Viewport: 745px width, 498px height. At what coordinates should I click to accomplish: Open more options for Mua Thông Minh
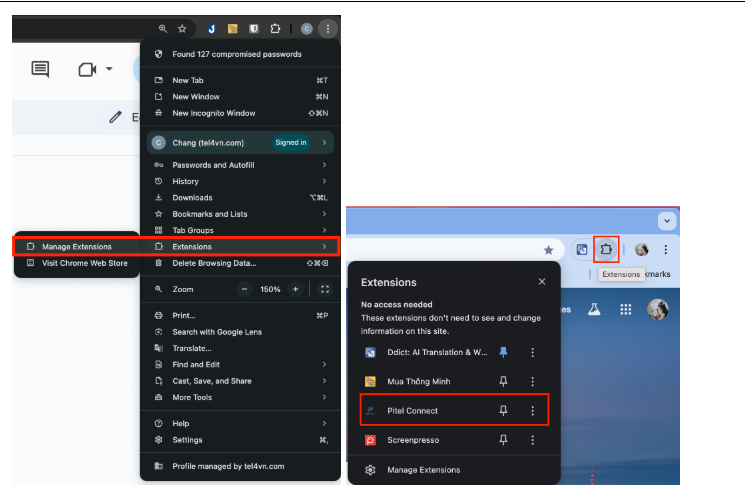pos(533,382)
